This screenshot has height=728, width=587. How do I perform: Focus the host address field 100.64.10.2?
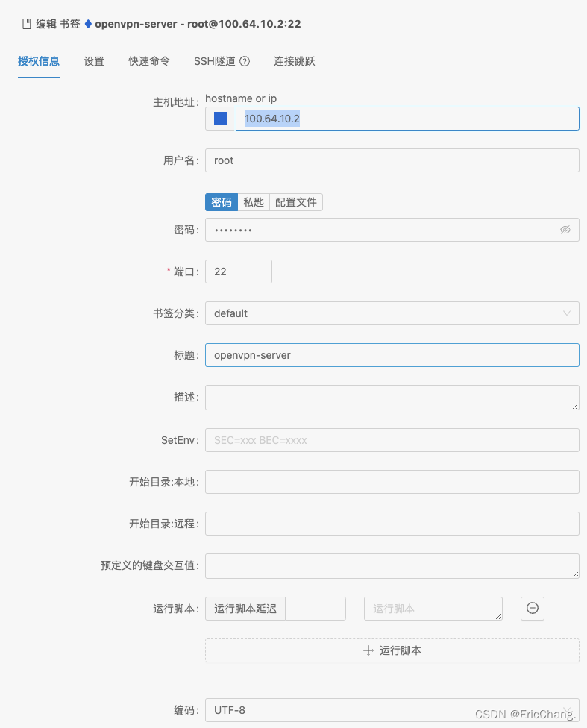[x=407, y=119]
